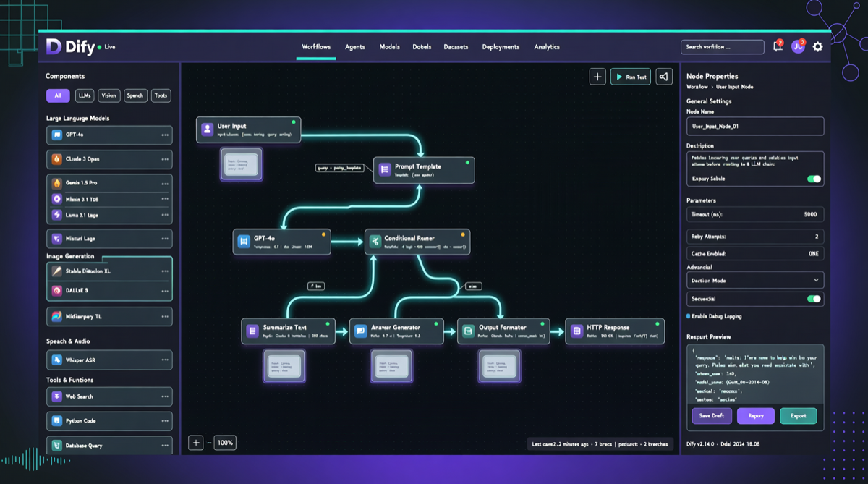Open Database Query options menu
Screen dimensions: 868x484
tap(165, 446)
